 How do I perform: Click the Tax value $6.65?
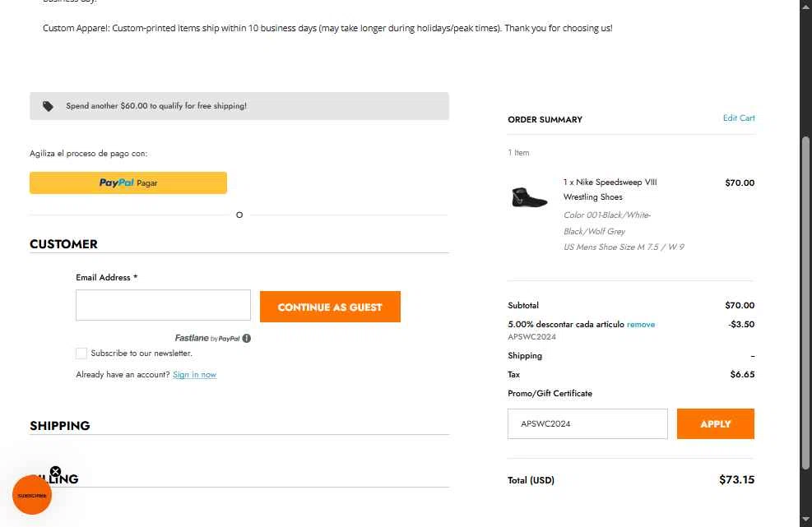coord(742,374)
